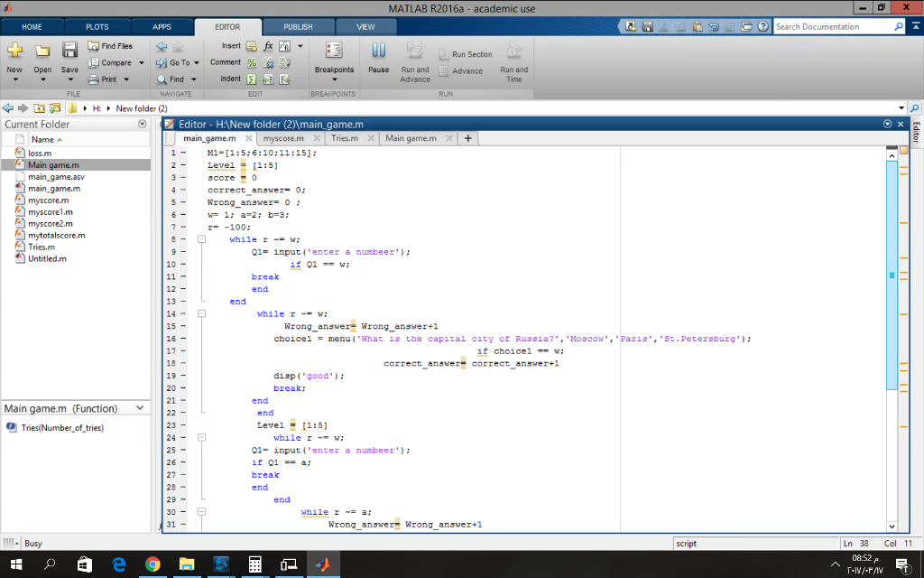Click the Pause execution icon
924x578 pixels.
coord(378,51)
